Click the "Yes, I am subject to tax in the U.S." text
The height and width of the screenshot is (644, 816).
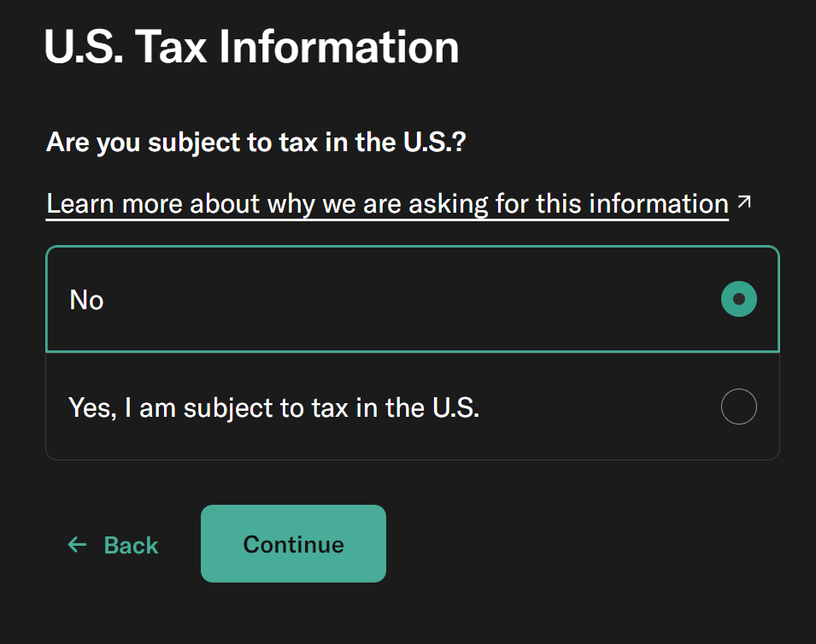pos(273,407)
